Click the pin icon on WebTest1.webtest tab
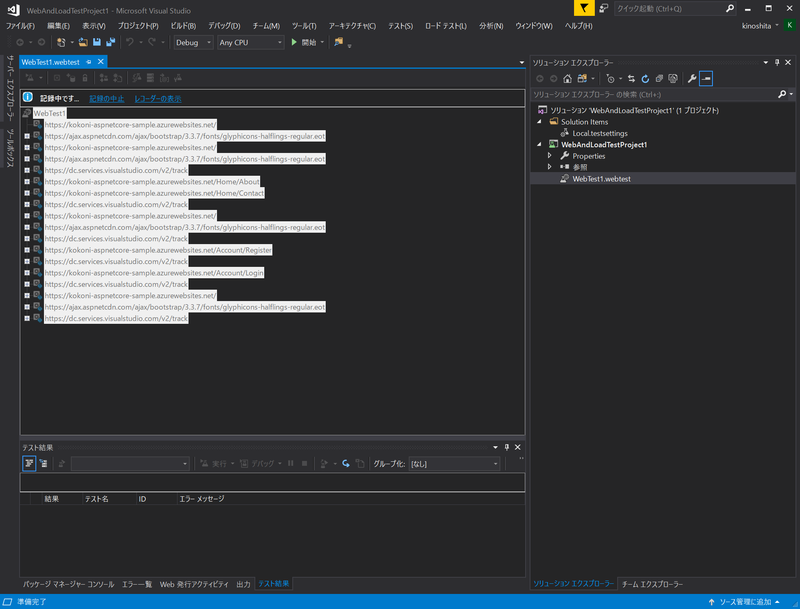Viewport: 800px width, 609px height. tap(89, 62)
